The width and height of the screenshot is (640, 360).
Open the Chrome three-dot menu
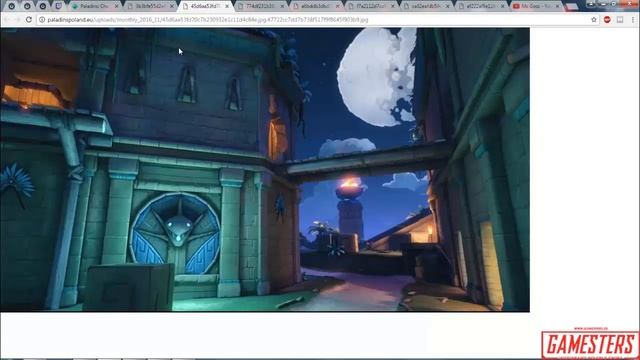coord(633,20)
